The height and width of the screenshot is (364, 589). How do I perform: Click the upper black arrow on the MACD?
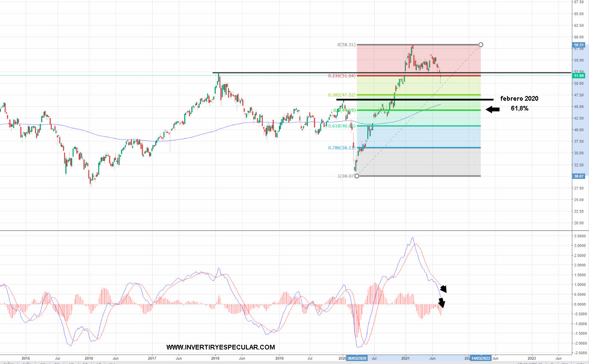point(444,288)
